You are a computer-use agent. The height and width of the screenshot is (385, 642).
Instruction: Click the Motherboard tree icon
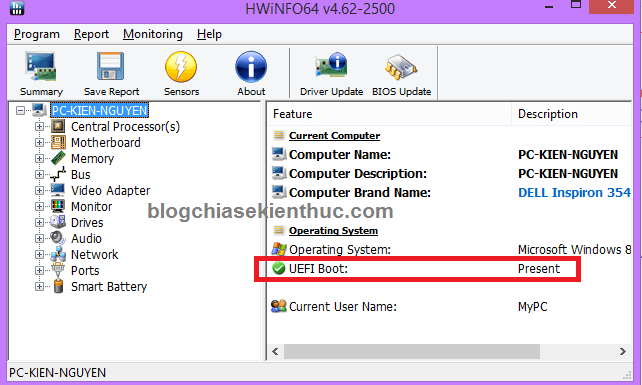click(58, 142)
